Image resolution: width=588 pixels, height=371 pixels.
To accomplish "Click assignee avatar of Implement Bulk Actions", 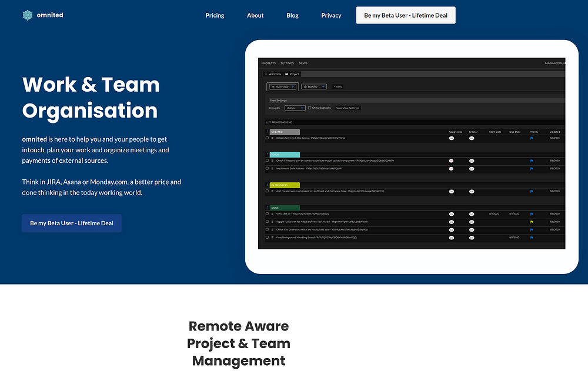I will tap(452, 169).
